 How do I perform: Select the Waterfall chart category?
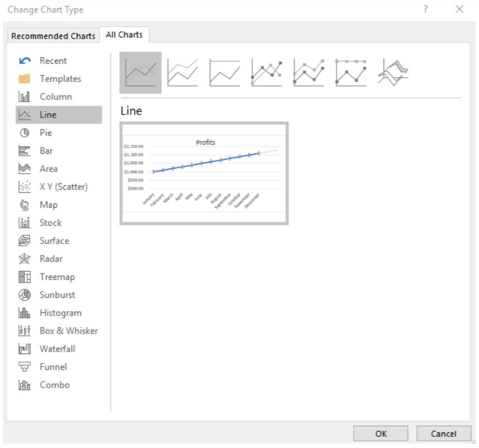click(x=57, y=349)
